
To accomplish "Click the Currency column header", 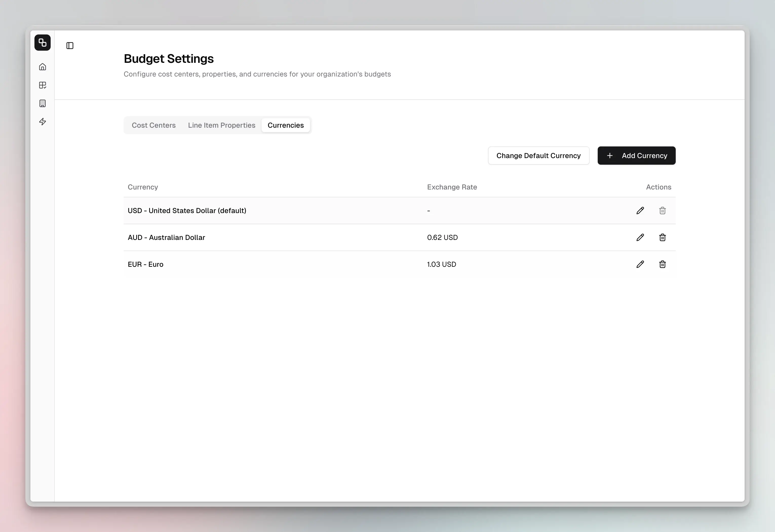I will pos(143,187).
